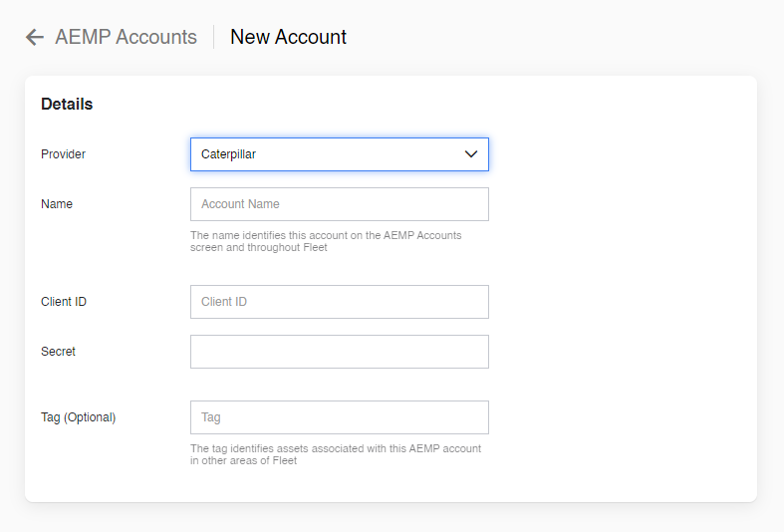Focus the Account Name input field
The height and width of the screenshot is (532, 784).
tap(340, 204)
